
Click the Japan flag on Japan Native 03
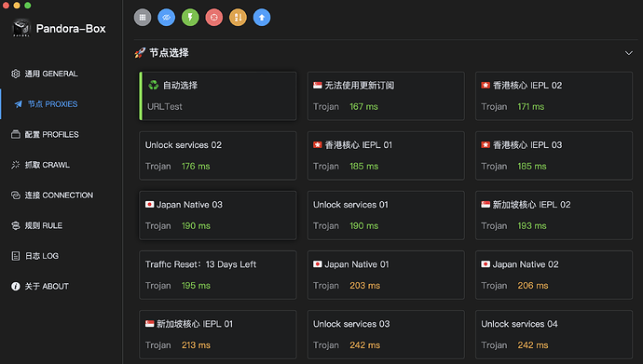point(150,204)
